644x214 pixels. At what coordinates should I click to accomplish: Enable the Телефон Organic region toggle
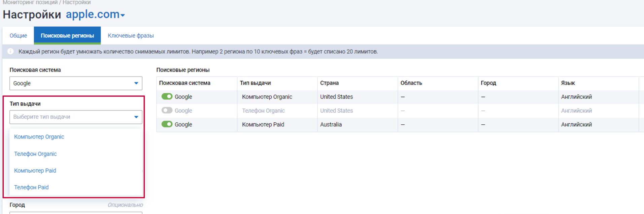[x=167, y=111]
